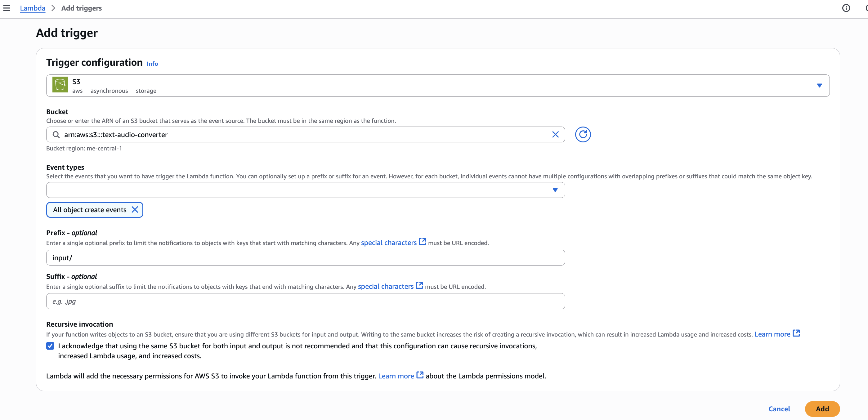Image resolution: width=868 pixels, height=420 pixels.
Task: Click external icon after permissions Learn more
Action: click(x=420, y=375)
